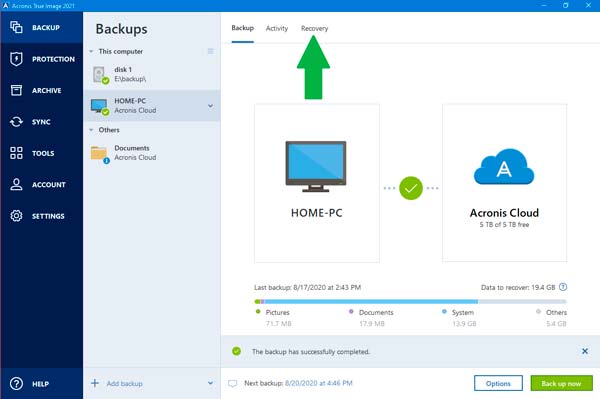Switch to the Recovery tab
The height and width of the screenshot is (399, 600).
[314, 28]
